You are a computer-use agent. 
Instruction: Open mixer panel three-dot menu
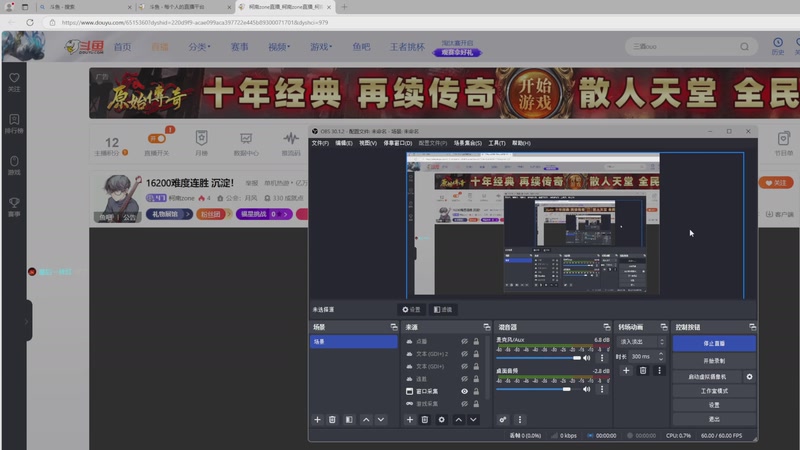pos(520,419)
